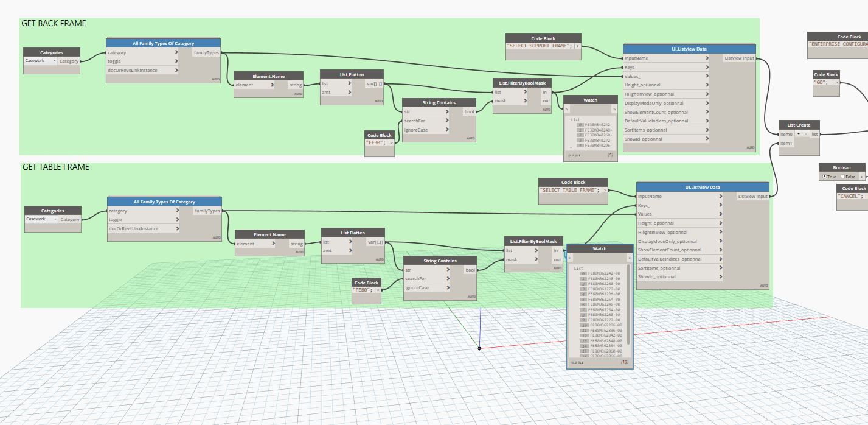Click item1 input port on List Create node
Image resolution: width=868 pixels, height=425 pixels.
(x=786, y=143)
